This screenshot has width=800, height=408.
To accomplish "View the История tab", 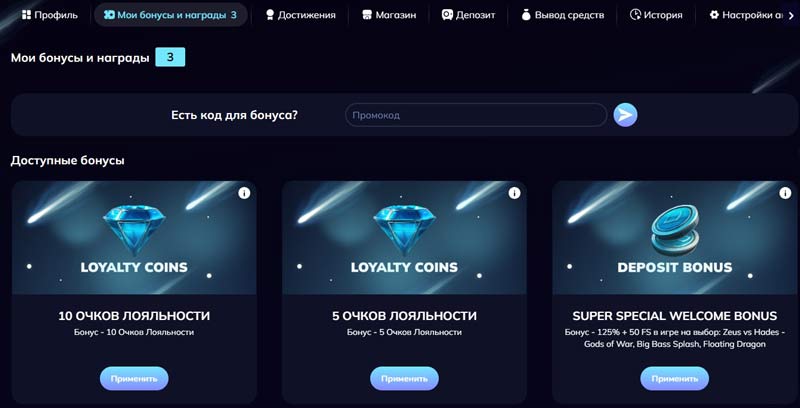I will coord(656,15).
